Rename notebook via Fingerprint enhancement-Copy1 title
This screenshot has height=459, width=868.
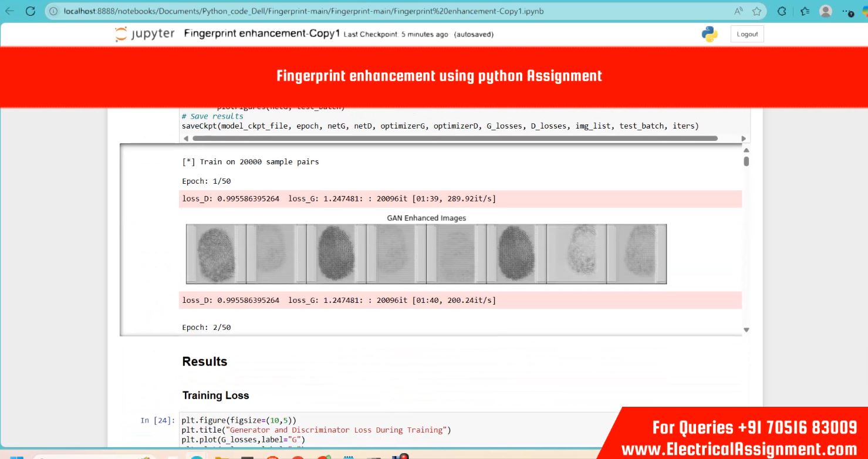(262, 33)
